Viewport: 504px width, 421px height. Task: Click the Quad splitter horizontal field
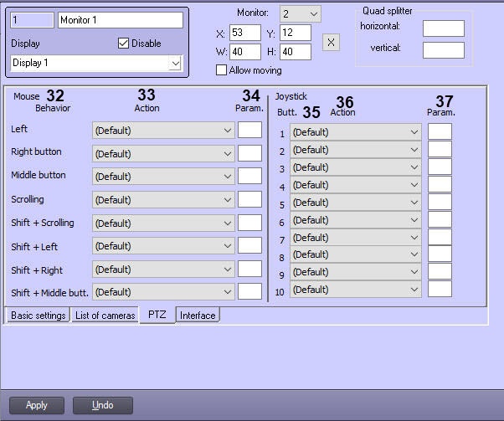coord(444,28)
